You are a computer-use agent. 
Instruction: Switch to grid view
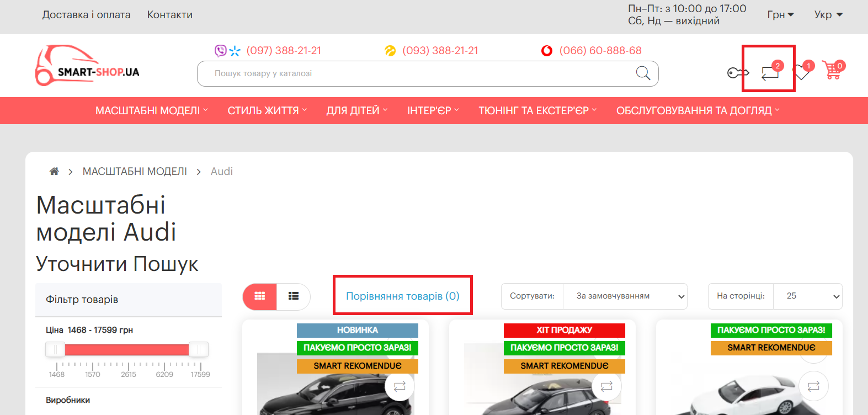tap(260, 296)
